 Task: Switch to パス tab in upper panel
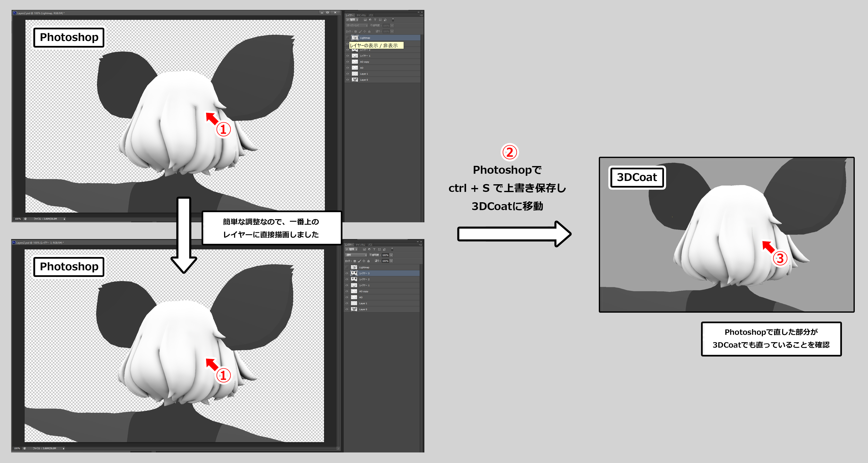click(x=371, y=15)
